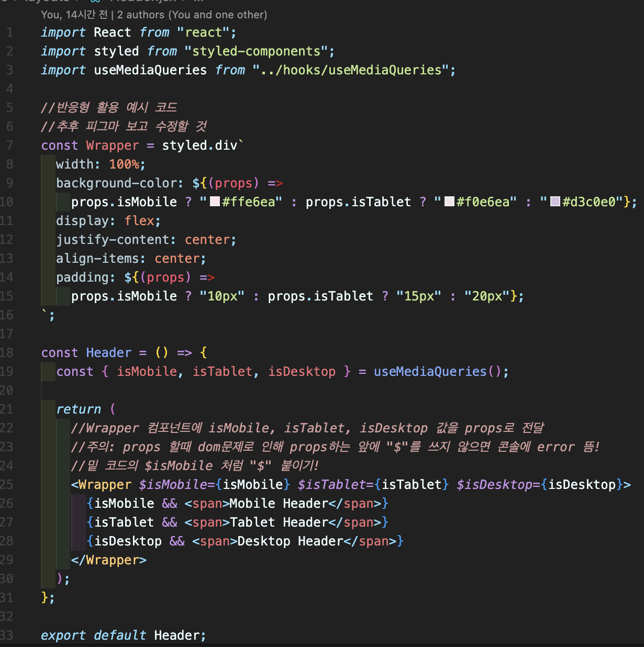Click the comment '//반응형 활용 예시 코드'
The width and height of the screenshot is (644, 647).
[109, 108]
